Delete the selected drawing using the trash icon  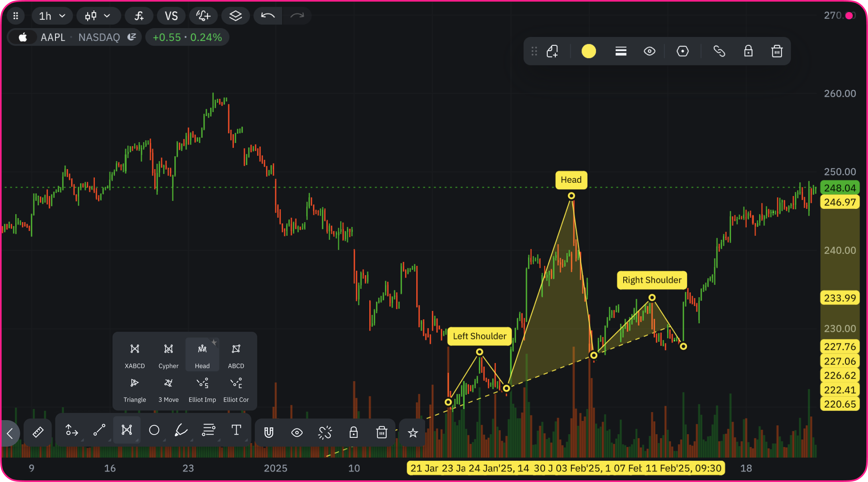click(x=777, y=51)
